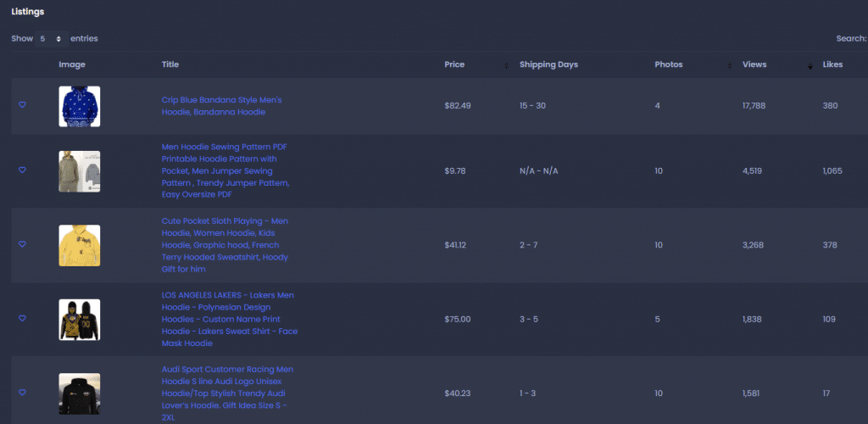Select the $40.23 price cell

[x=457, y=393]
